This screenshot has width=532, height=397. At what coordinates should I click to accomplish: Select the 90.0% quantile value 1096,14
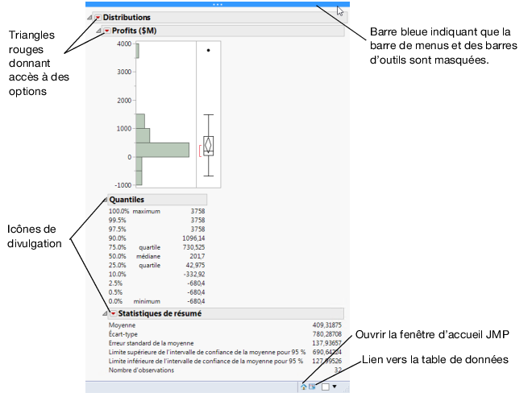tap(193, 238)
